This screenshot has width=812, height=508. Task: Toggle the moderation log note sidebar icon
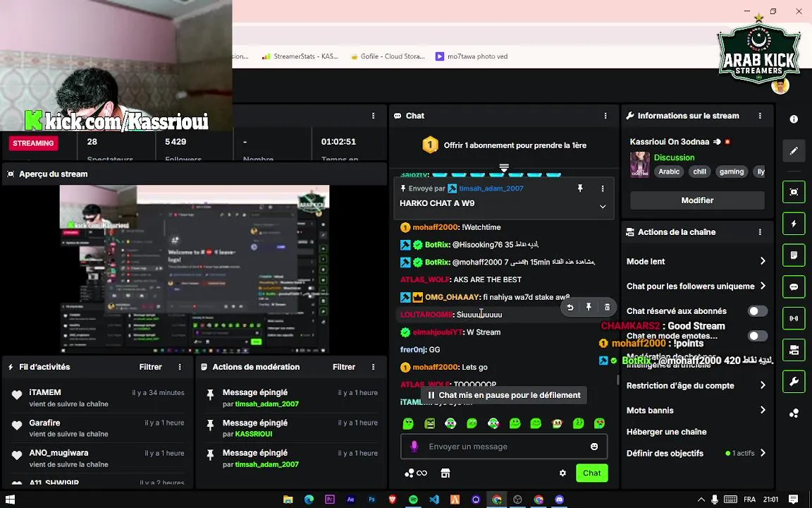pyautogui.click(x=794, y=255)
